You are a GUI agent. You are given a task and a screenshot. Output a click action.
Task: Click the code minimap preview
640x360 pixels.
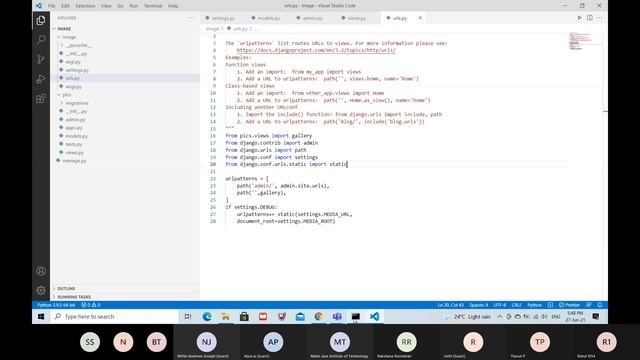point(580,41)
